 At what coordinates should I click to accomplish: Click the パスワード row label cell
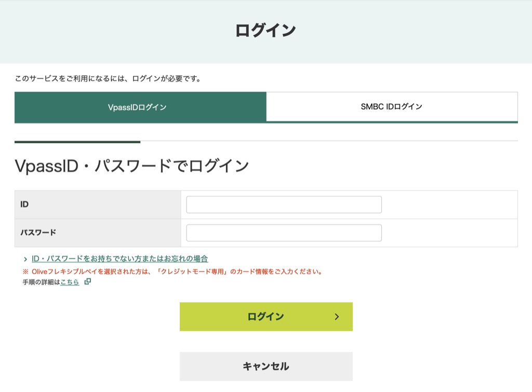coord(99,233)
